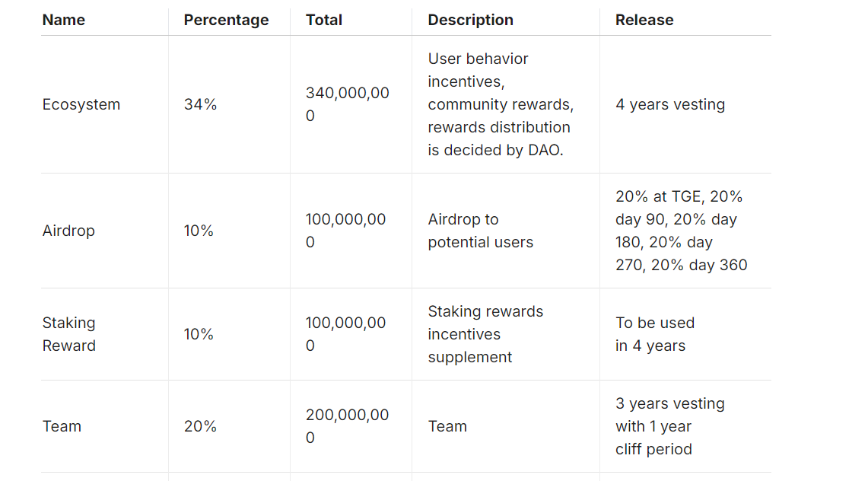
Task: Click the 200,000,000 total cell
Action: pyautogui.click(x=347, y=427)
